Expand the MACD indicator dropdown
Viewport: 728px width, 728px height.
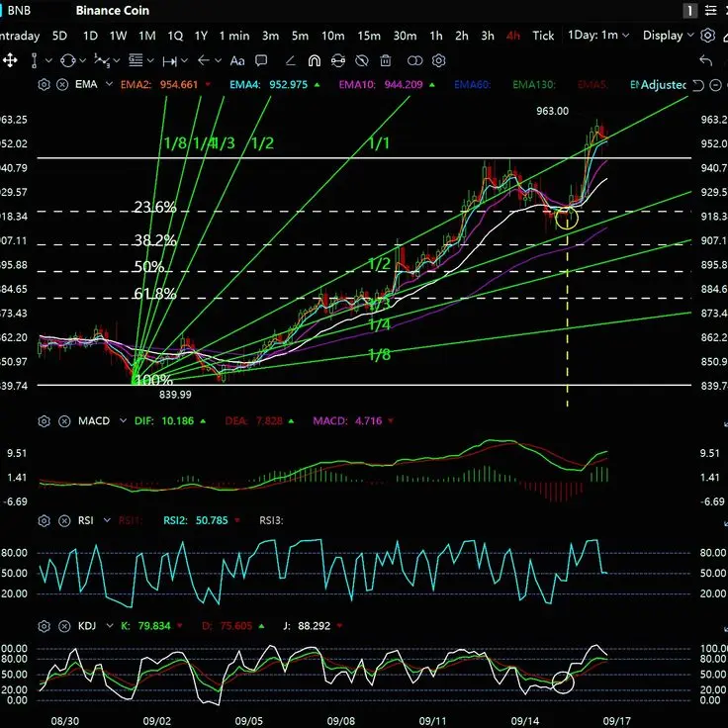(x=123, y=420)
